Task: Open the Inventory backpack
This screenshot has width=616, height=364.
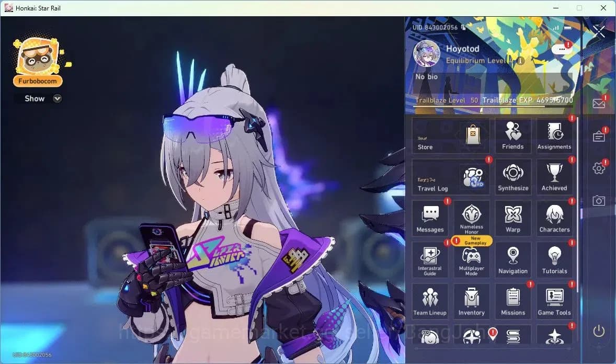Action: tap(472, 301)
